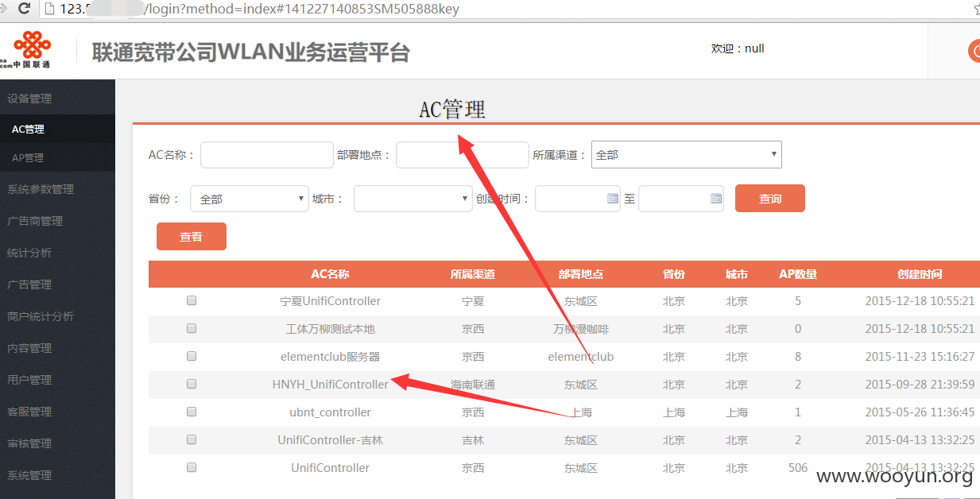Click the start 创建时间 date field
This screenshot has width=980, height=499.
pos(578,199)
